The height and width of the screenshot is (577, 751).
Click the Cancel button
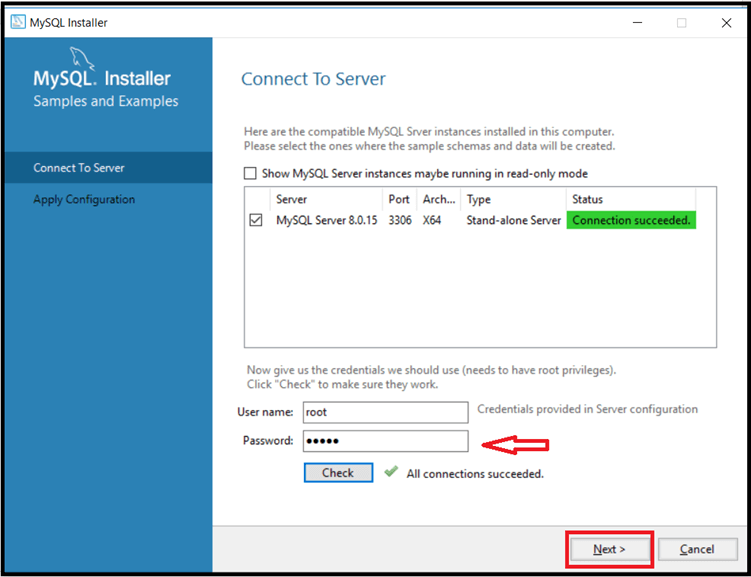[x=697, y=549]
